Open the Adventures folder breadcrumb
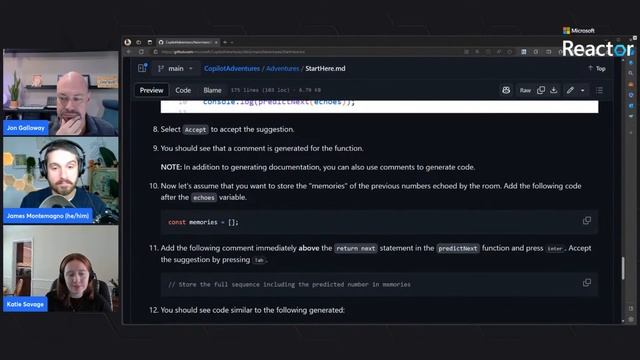This screenshot has height=360, width=640. coord(282,69)
